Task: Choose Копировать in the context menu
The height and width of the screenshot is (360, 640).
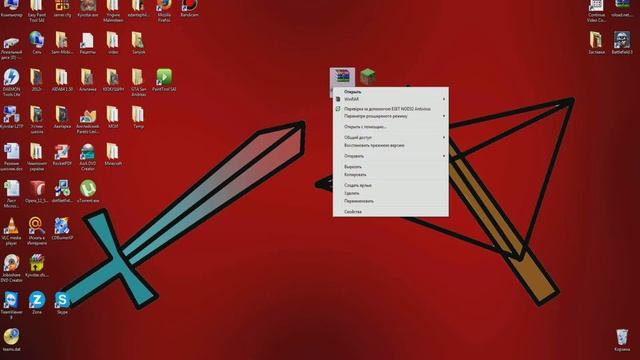Action: click(355, 175)
